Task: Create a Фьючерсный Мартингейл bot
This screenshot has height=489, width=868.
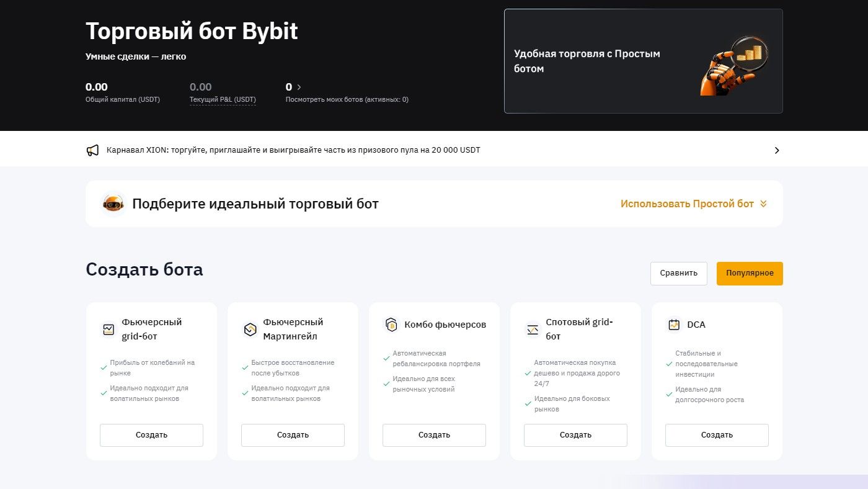Action: point(293,435)
